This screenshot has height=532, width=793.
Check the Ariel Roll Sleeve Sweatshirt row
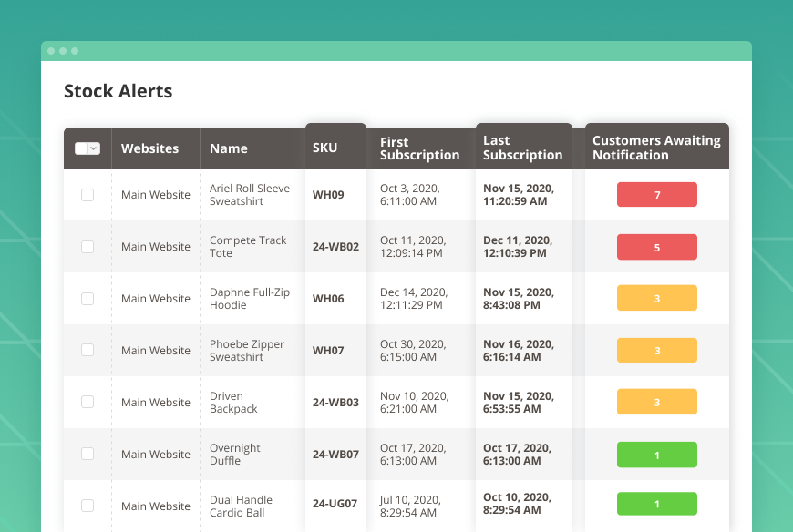tap(87, 194)
